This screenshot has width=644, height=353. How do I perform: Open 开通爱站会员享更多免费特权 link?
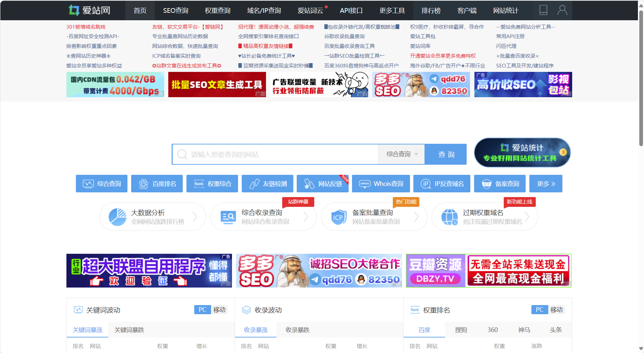coord(443,56)
